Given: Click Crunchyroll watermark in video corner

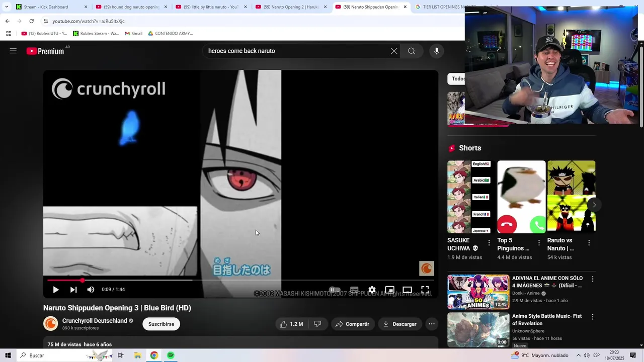Looking at the screenshot, I should (x=427, y=268).
